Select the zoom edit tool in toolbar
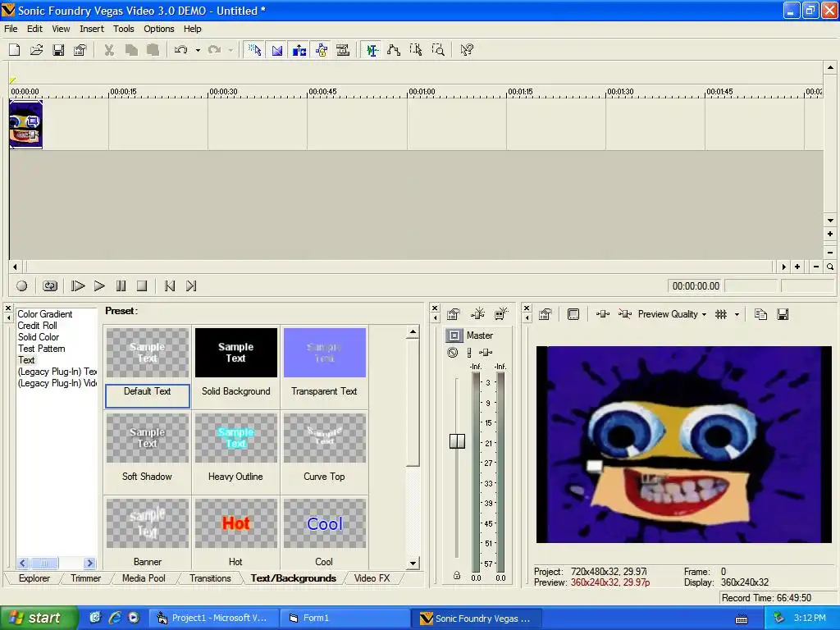840x630 pixels. coord(438,50)
